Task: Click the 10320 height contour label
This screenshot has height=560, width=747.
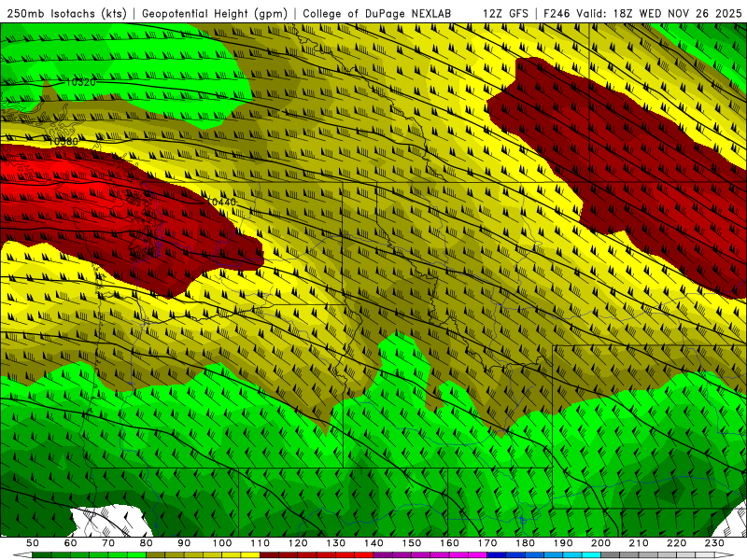Action: tap(80, 82)
